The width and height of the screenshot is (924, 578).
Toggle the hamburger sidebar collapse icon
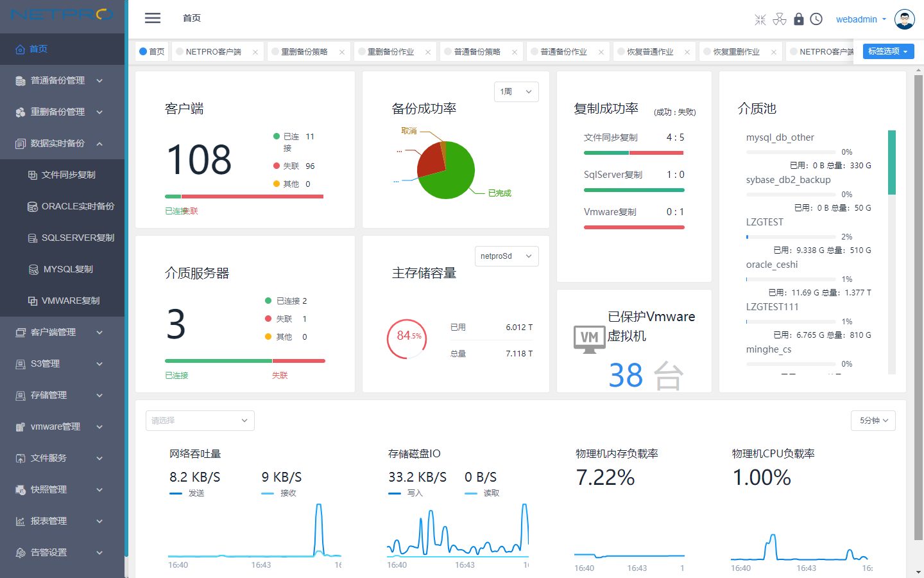coord(153,18)
